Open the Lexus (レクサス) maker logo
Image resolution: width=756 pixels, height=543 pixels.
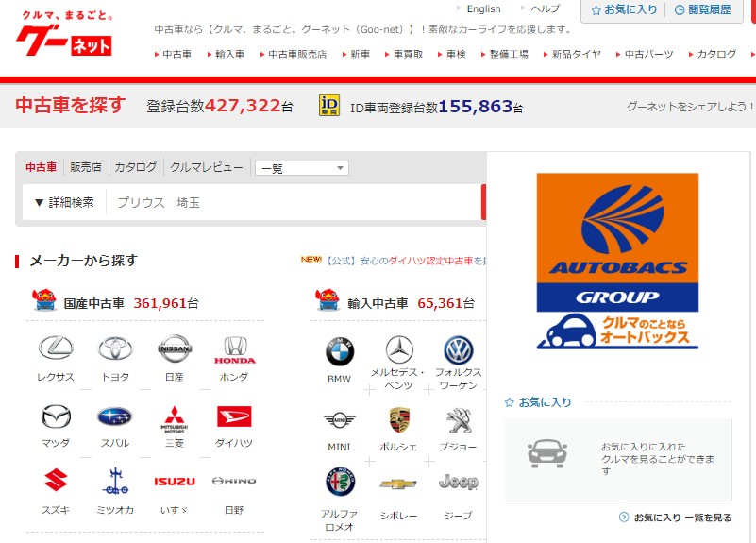[56, 348]
